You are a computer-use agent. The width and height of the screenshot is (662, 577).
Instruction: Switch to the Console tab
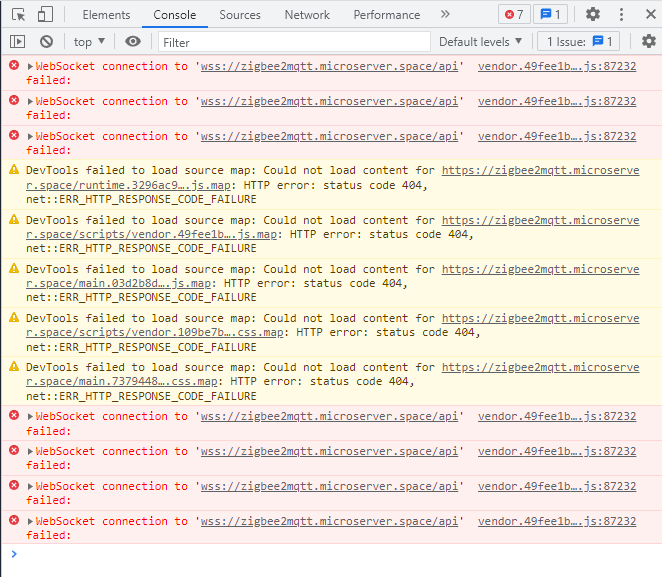coord(175,15)
